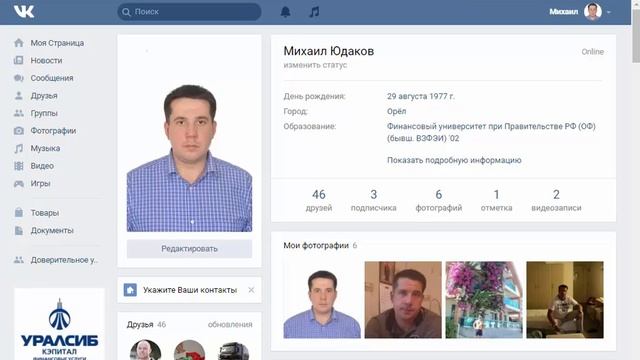This screenshot has width=640, height=360.
Task: Open the 46 друзей counter
Action: coord(319,200)
